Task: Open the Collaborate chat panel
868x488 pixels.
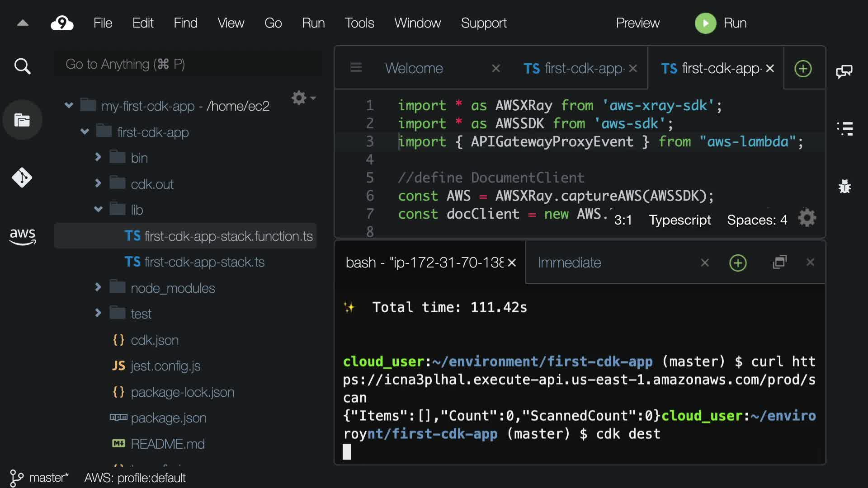Action: coord(844,71)
